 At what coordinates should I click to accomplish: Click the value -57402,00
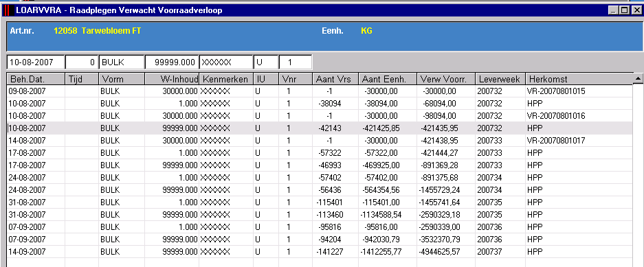pos(381,178)
